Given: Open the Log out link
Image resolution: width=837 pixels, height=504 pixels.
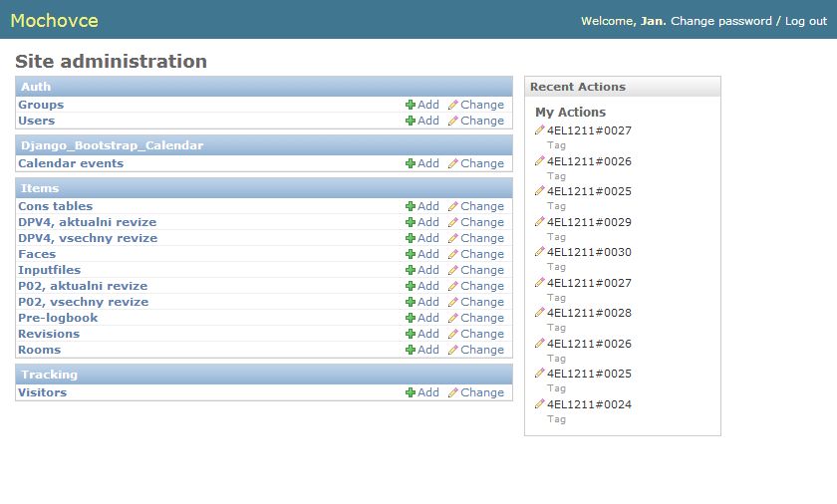Looking at the screenshot, I should coord(806,21).
